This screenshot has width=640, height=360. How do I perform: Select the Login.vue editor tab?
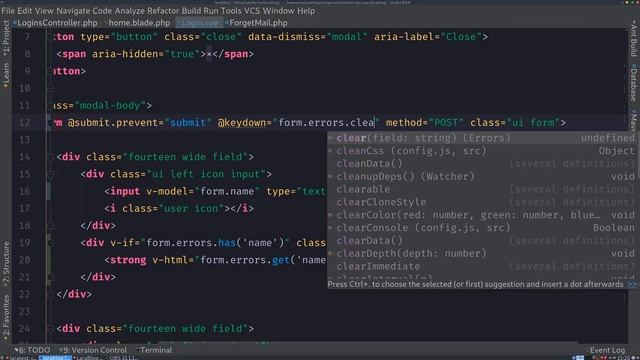tap(198, 23)
